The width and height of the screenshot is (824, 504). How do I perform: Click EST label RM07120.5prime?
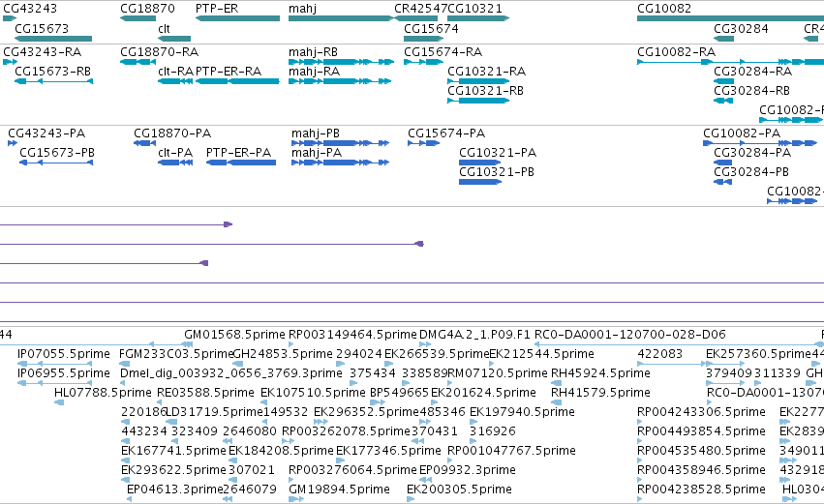coord(498,373)
